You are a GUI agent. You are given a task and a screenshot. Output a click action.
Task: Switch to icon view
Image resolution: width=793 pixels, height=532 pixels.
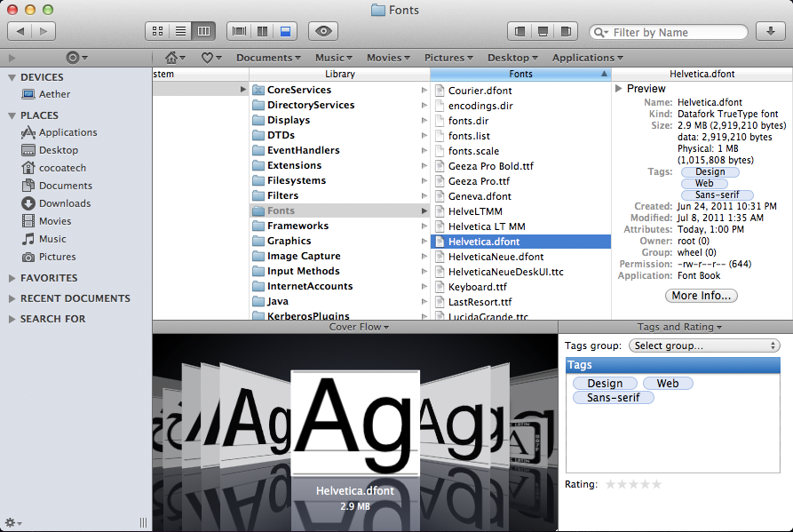pyautogui.click(x=157, y=31)
